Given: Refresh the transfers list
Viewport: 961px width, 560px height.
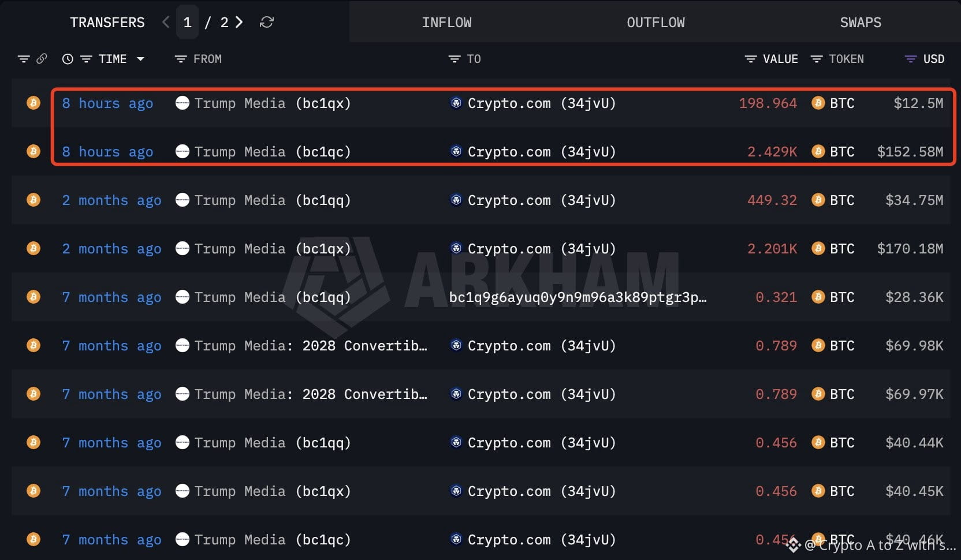Looking at the screenshot, I should pyautogui.click(x=267, y=22).
